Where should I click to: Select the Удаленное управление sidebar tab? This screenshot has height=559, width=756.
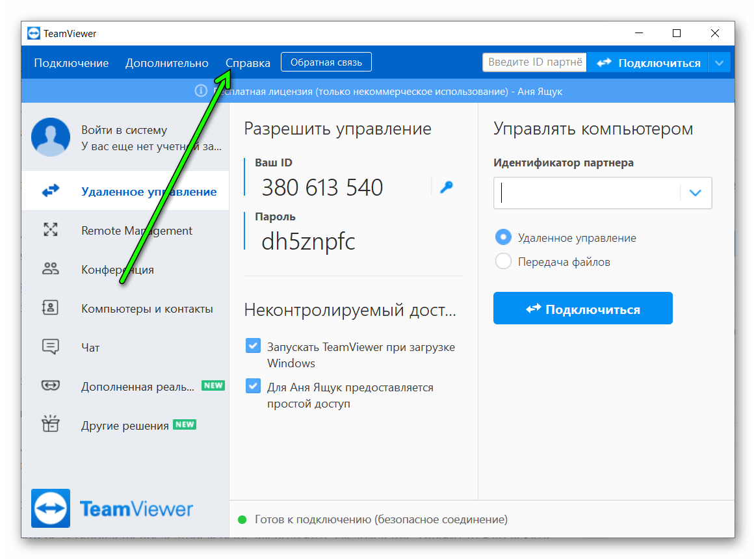[125, 191]
